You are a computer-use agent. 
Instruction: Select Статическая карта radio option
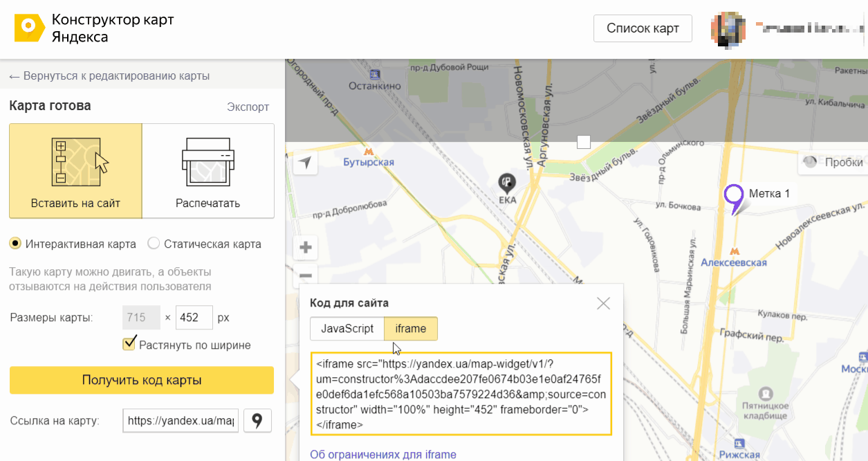click(x=154, y=244)
